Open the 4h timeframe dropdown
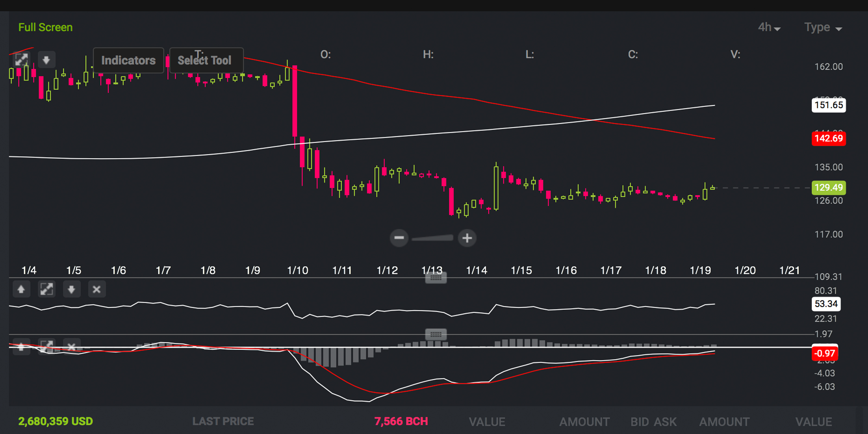Image resolution: width=868 pixels, height=434 pixels. [769, 28]
